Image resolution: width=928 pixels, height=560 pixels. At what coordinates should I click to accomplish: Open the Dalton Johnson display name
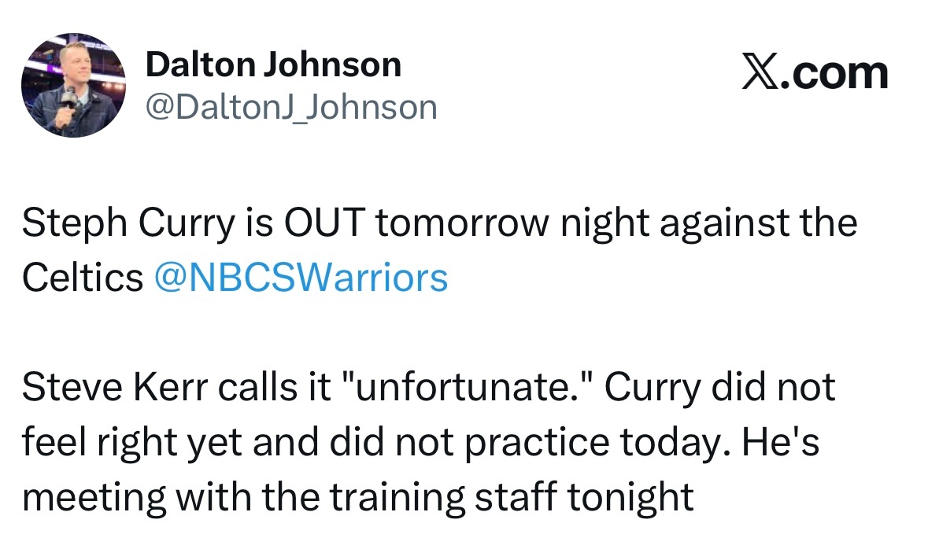click(x=273, y=65)
